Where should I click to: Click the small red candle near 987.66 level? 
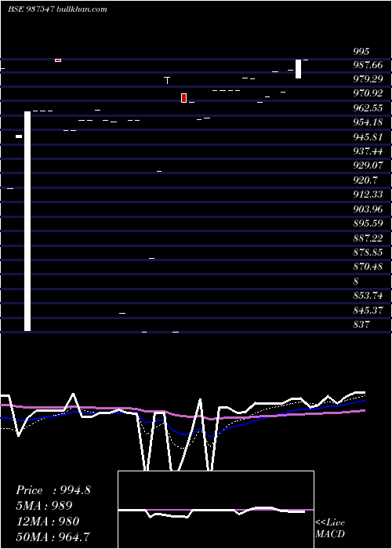58,60
